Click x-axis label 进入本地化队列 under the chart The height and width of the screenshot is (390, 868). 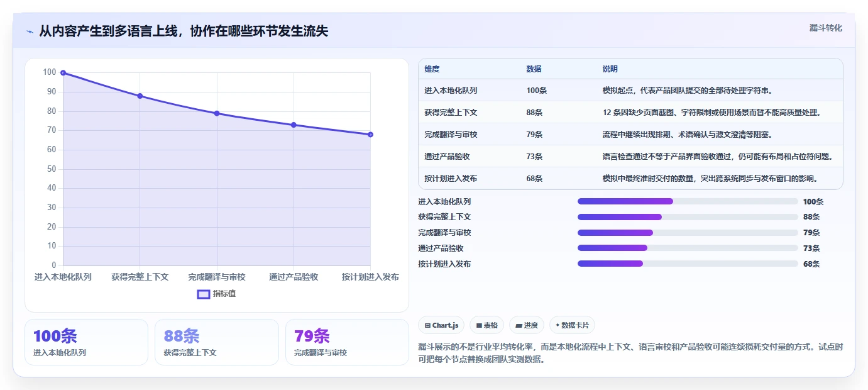[x=63, y=277]
